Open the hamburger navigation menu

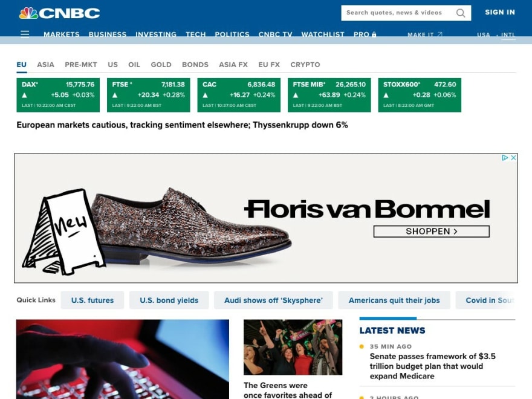[x=25, y=34]
